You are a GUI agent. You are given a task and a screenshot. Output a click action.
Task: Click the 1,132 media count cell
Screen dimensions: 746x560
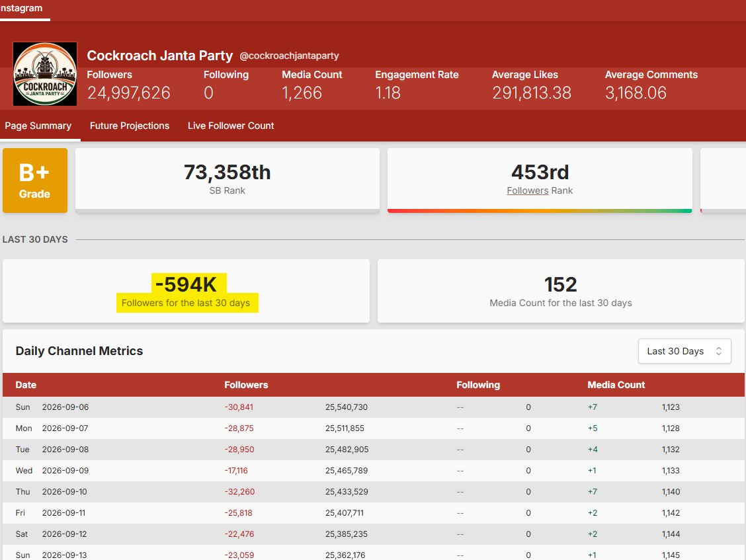coord(671,450)
